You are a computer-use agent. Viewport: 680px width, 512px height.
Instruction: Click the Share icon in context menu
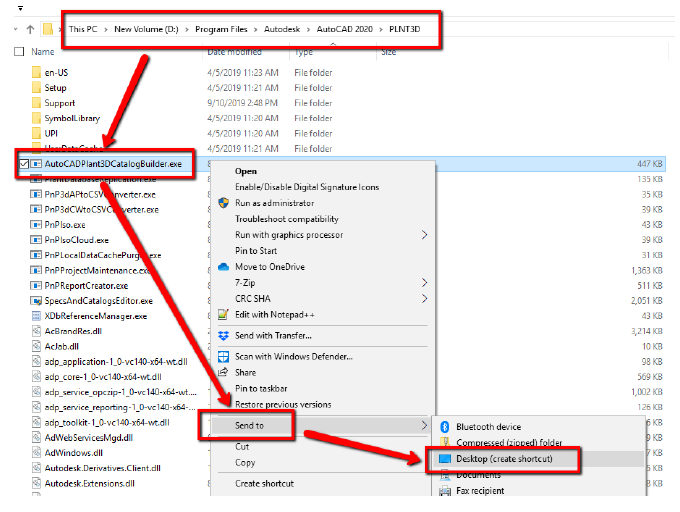pos(223,372)
